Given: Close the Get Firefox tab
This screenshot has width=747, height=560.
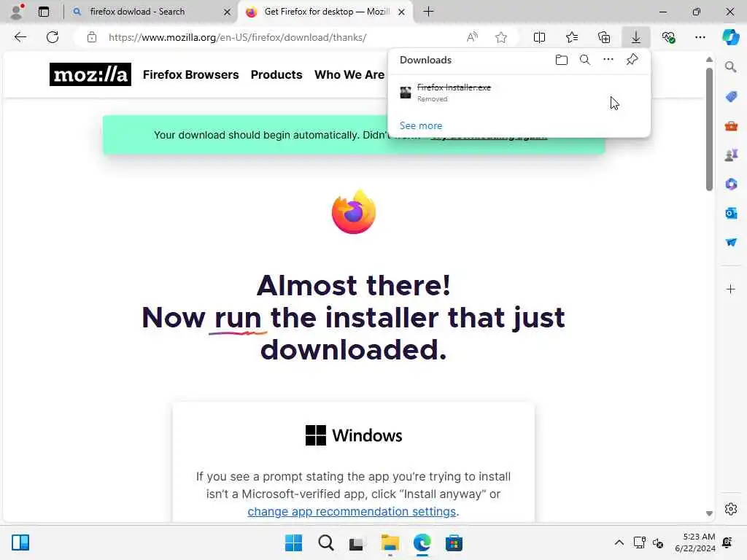Looking at the screenshot, I should tap(402, 12).
